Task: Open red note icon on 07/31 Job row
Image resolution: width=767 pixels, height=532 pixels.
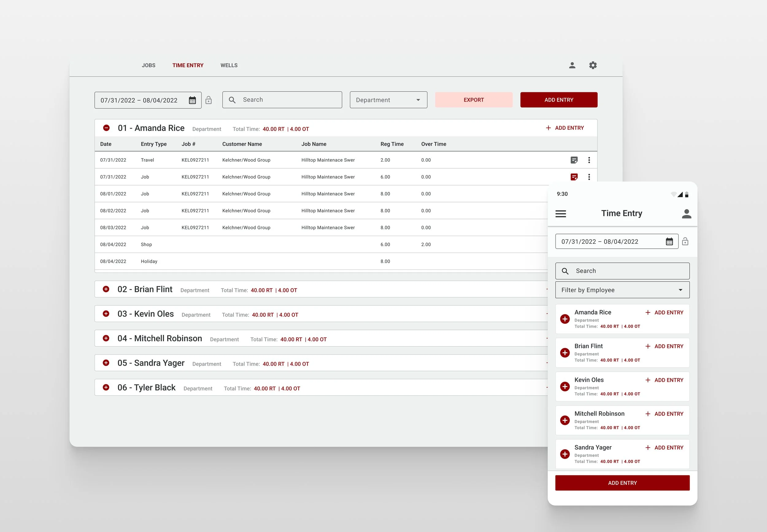Action: 574,177
